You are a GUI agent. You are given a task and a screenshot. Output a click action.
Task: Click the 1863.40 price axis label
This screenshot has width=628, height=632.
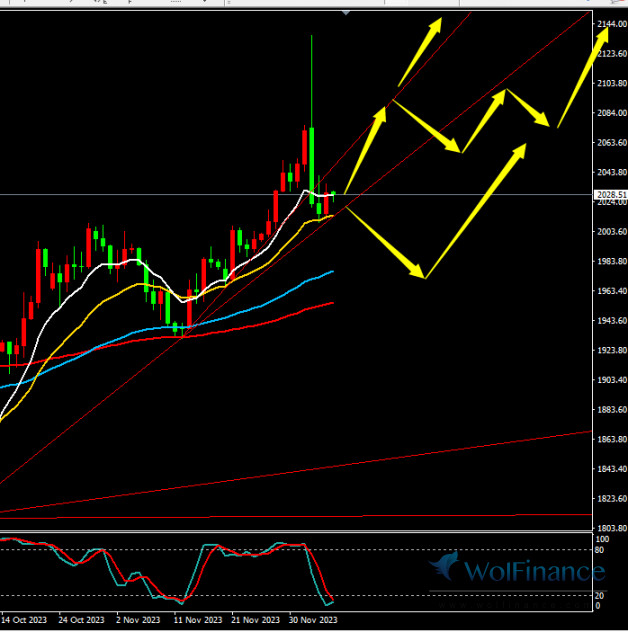pos(610,439)
